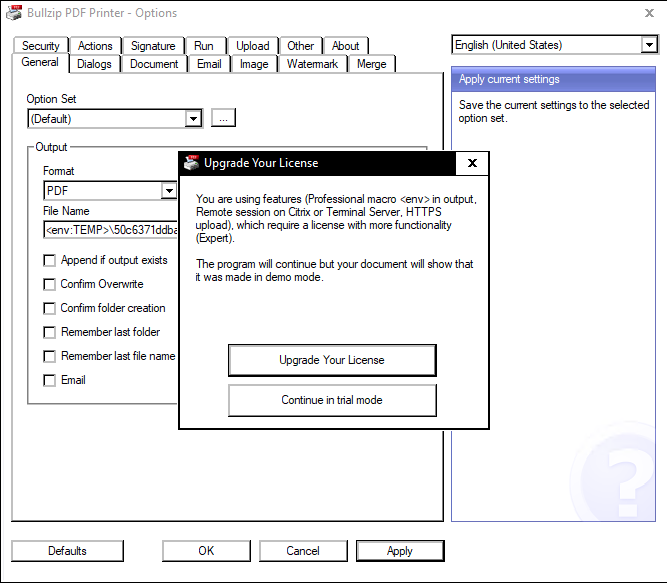667x583 pixels.
Task: Go to the Email tab
Action: (209, 64)
